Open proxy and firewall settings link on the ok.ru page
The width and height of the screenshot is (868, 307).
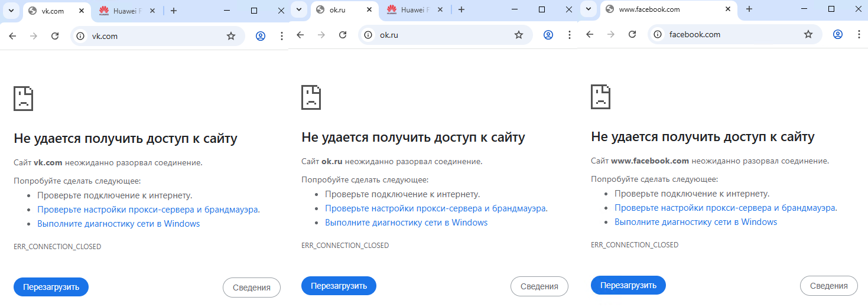(x=436, y=208)
